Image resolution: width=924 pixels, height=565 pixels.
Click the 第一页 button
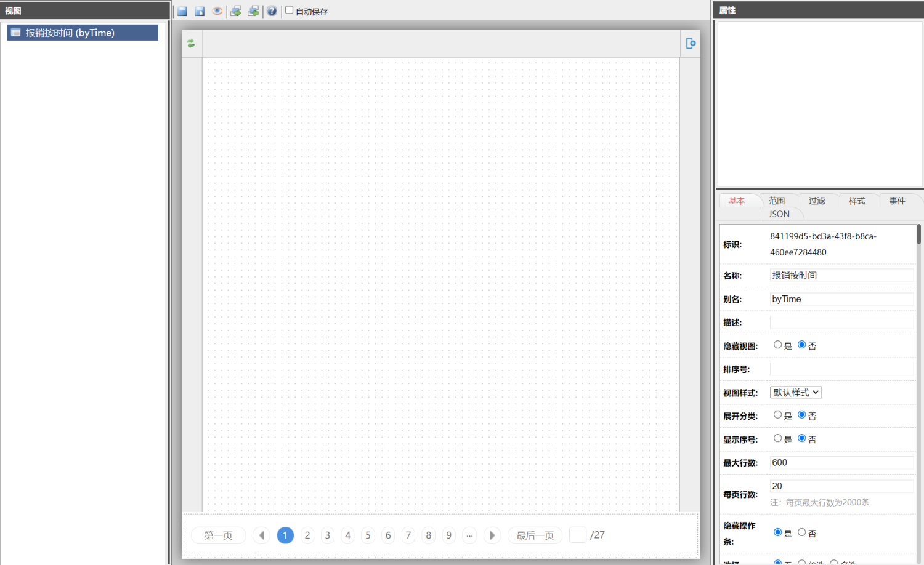(x=218, y=535)
